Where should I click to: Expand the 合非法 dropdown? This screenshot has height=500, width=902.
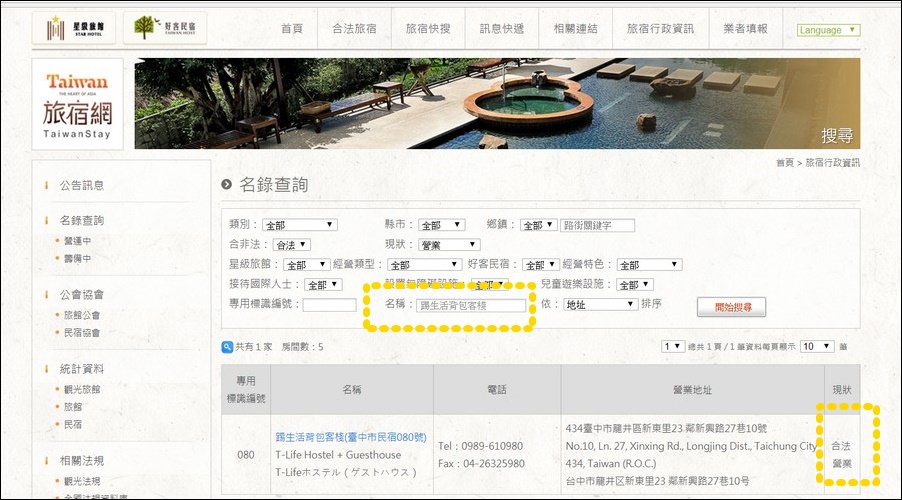pos(291,245)
